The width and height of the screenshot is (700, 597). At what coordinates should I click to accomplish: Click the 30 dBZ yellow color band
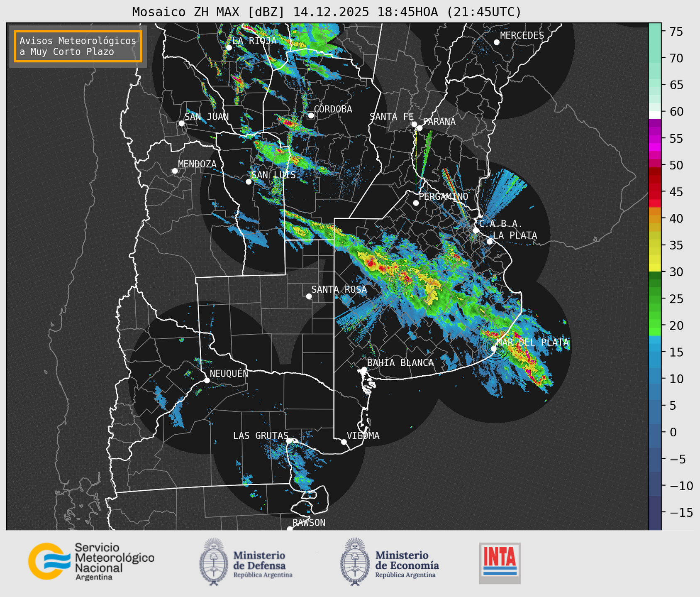(x=655, y=267)
